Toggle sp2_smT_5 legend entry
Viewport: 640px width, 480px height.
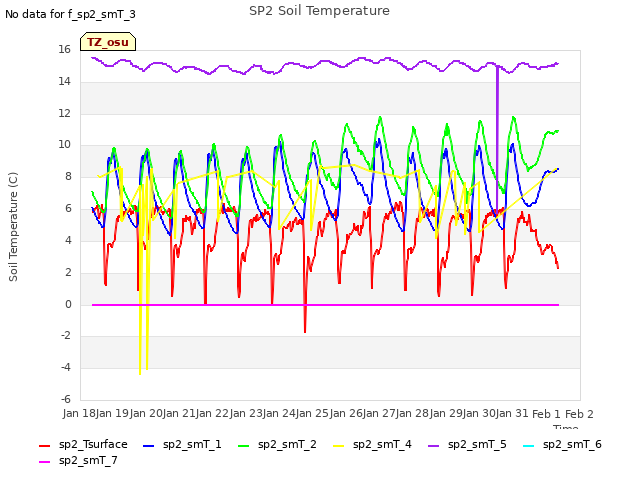coord(467,444)
